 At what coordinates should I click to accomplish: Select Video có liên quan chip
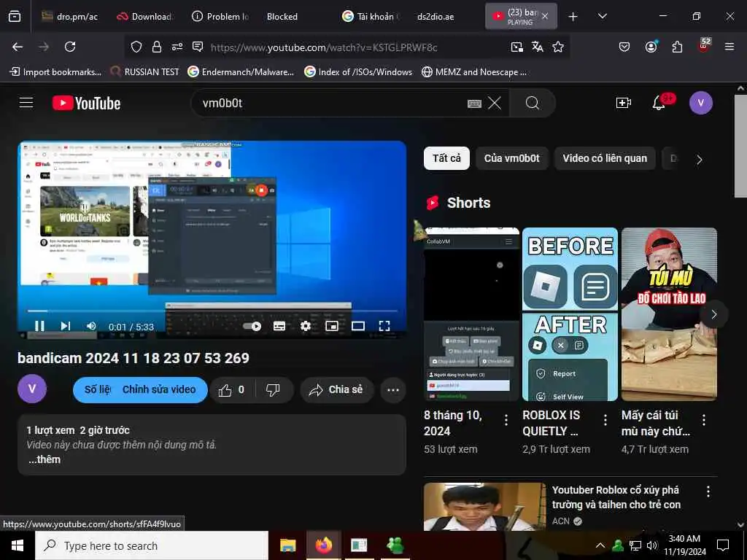click(x=605, y=158)
